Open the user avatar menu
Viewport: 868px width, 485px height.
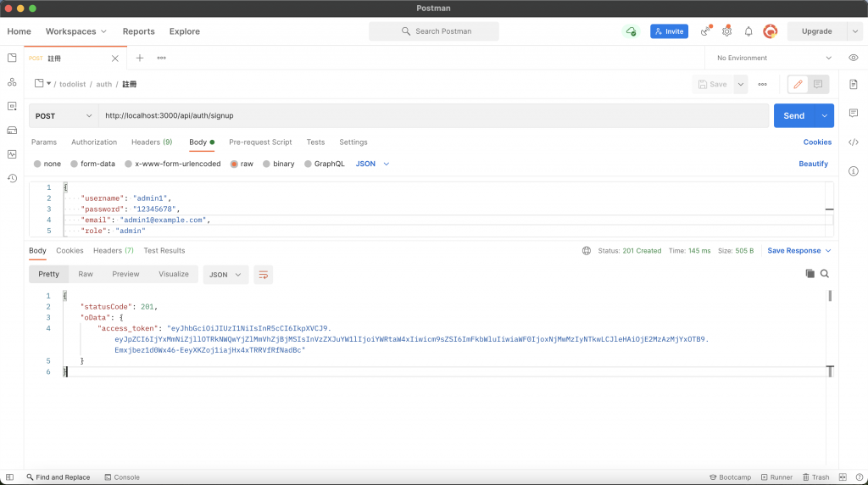click(770, 31)
